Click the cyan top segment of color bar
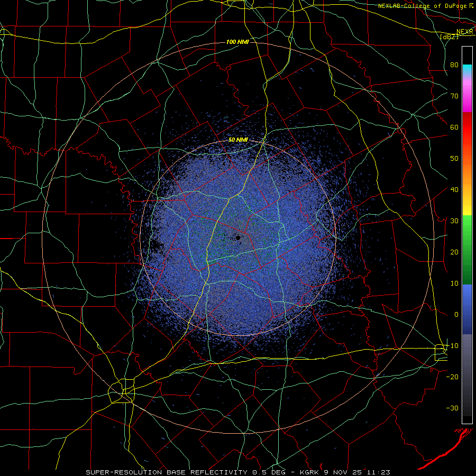The width and height of the screenshot is (476, 476). [467, 70]
